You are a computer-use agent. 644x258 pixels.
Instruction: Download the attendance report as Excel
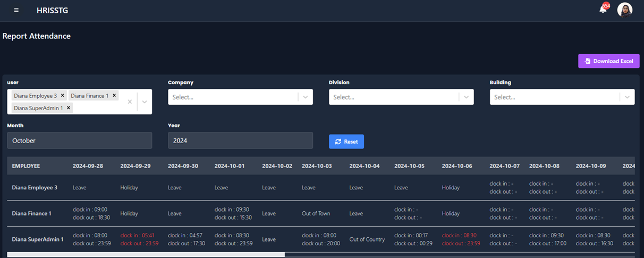609,61
